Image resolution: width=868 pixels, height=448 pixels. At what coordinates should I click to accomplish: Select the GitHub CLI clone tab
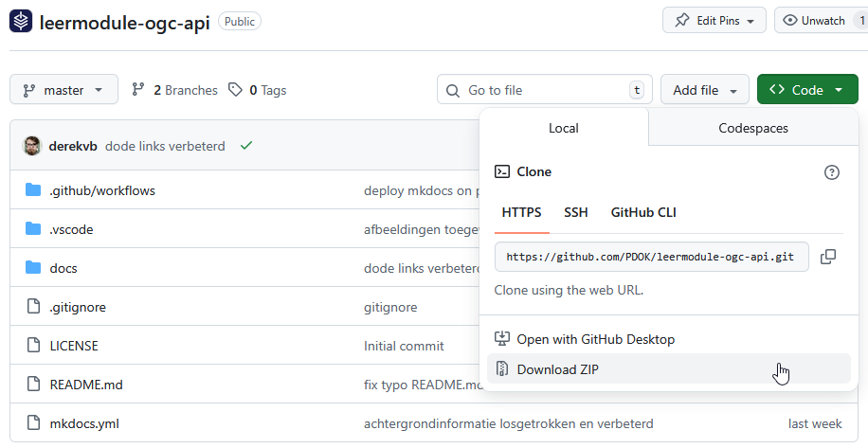point(643,212)
